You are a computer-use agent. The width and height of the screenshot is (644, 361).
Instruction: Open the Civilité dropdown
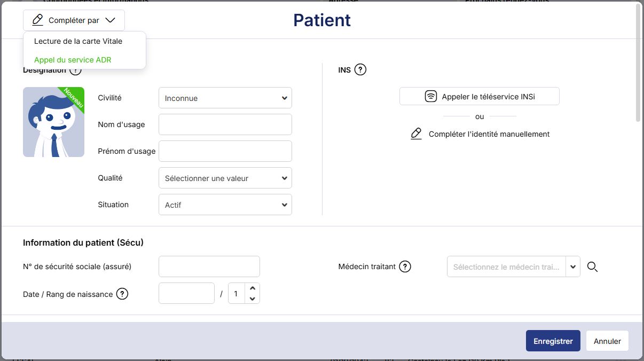click(225, 98)
